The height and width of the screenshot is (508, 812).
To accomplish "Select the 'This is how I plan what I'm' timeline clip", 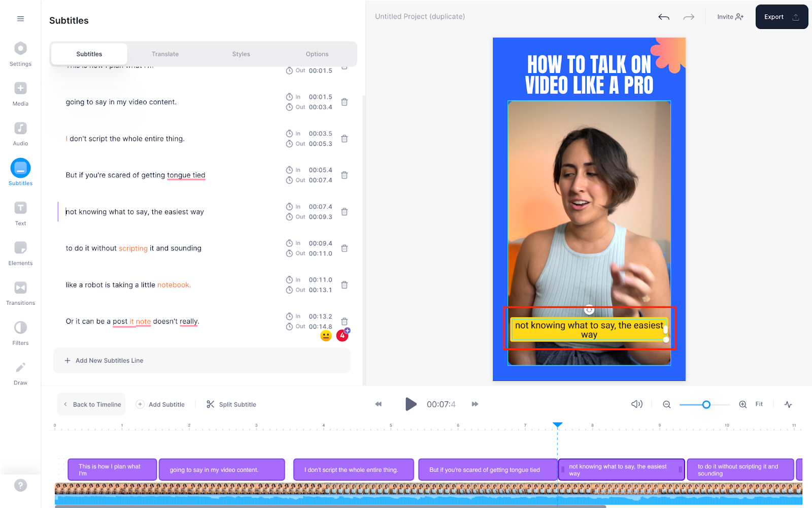I will pos(112,469).
